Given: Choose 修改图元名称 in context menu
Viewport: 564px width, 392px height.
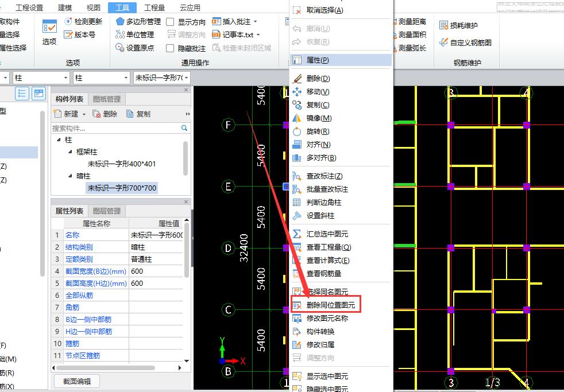Looking at the screenshot, I should click(327, 319).
